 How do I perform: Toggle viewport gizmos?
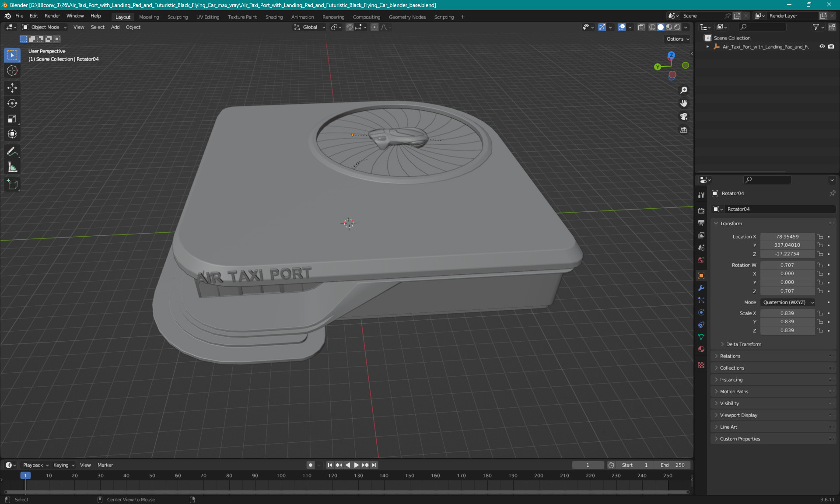[602, 27]
